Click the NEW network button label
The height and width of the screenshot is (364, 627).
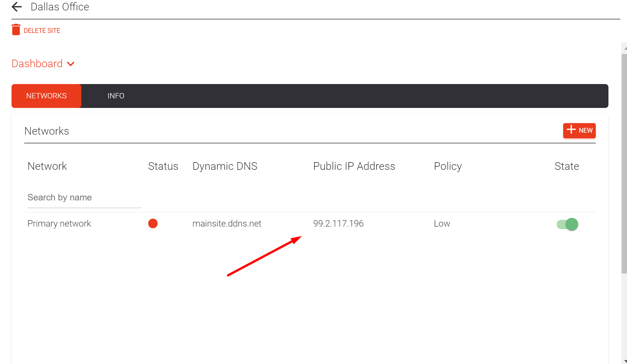(585, 130)
